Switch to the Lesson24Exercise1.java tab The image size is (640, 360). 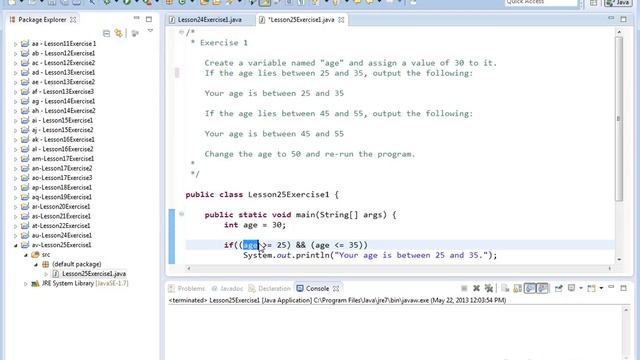(x=206, y=20)
